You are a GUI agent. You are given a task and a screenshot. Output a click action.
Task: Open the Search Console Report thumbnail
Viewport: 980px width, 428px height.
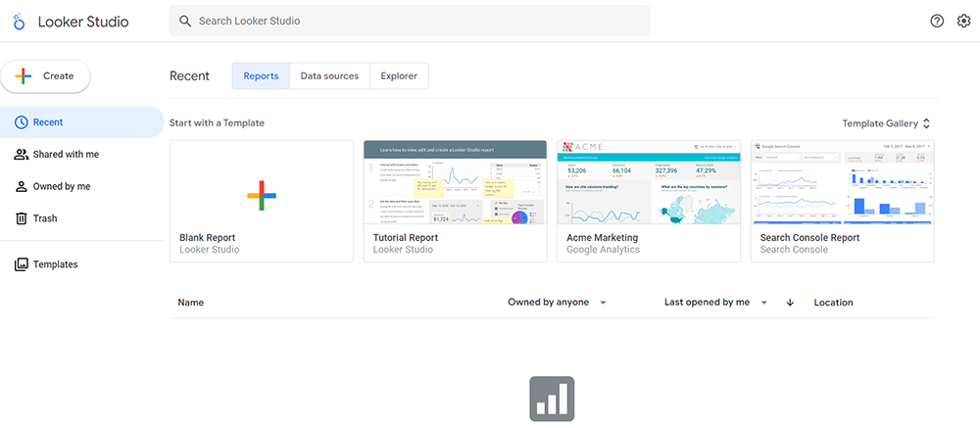(x=843, y=182)
